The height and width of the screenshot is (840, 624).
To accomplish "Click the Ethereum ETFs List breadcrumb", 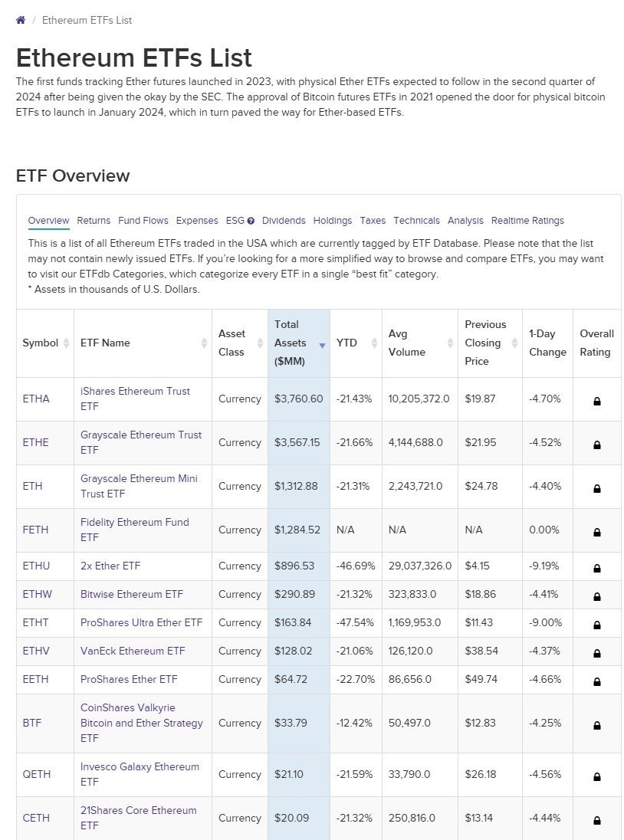I will click(x=87, y=20).
